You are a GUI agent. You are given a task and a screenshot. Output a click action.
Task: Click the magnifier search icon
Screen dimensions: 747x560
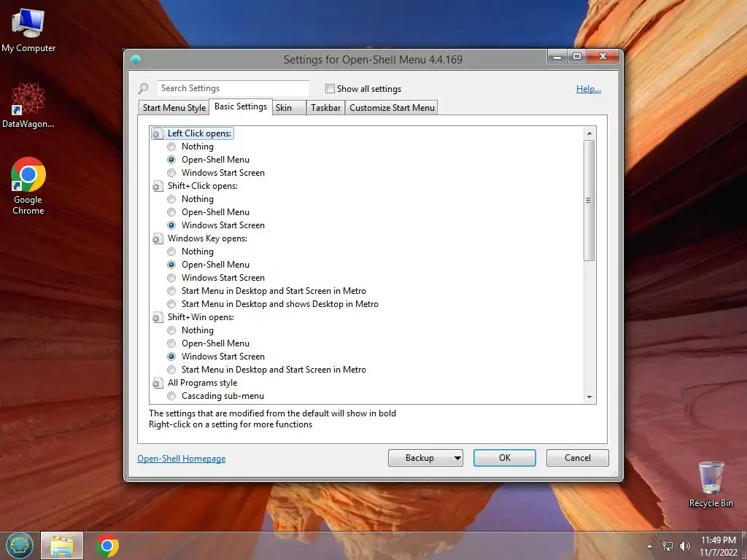tap(143, 88)
